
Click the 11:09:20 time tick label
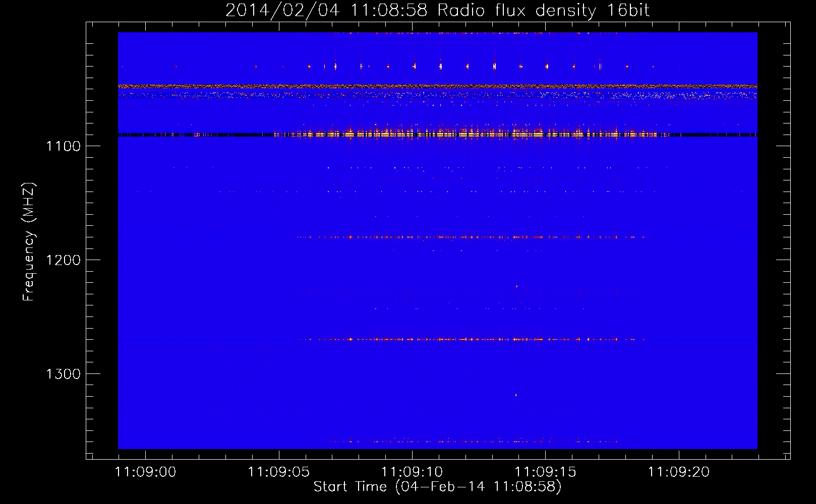pos(678,472)
